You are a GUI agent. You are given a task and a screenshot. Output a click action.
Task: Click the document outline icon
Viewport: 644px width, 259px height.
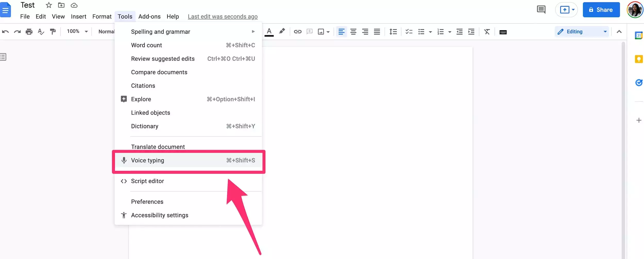3,57
